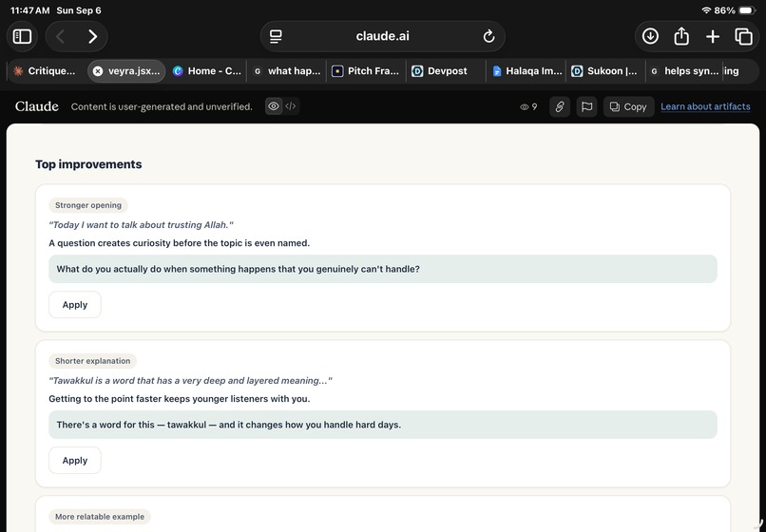The height and width of the screenshot is (532, 766).
Task: Click the claude.ai address field
Action: pos(382,37)
